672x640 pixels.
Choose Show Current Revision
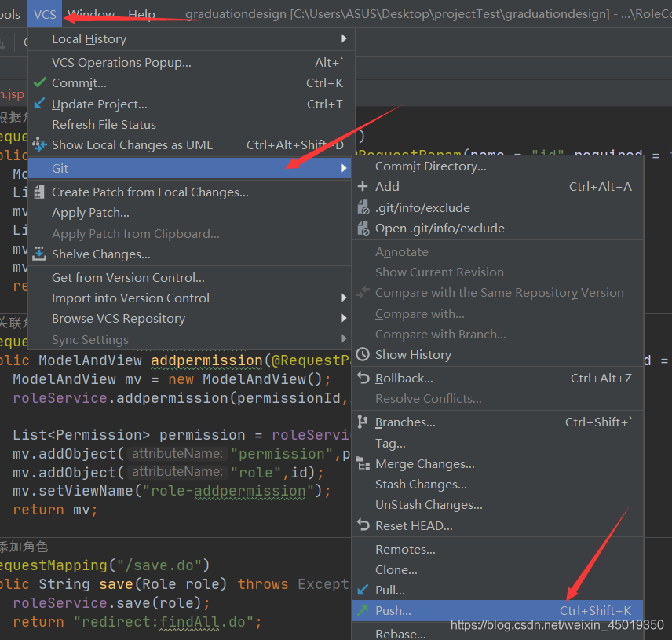pyautogui.click(x=498, y=272)
